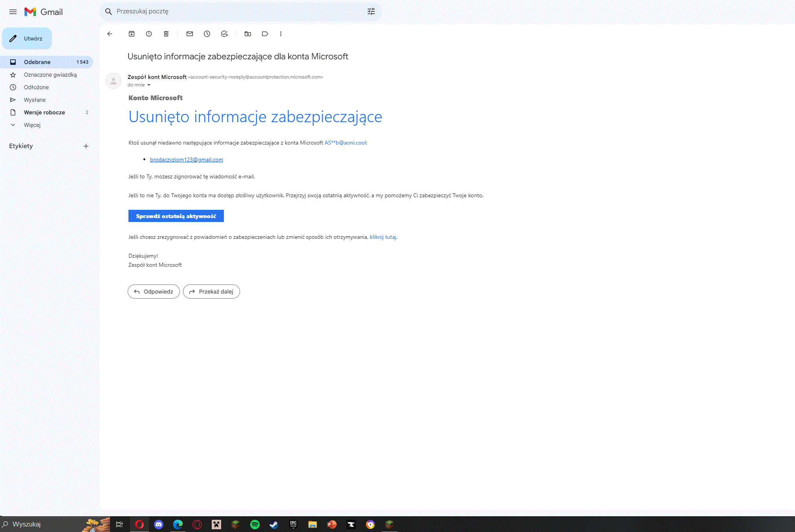
Task: Follow the 'kliknij tutaj' link
Action: [383, 237]
